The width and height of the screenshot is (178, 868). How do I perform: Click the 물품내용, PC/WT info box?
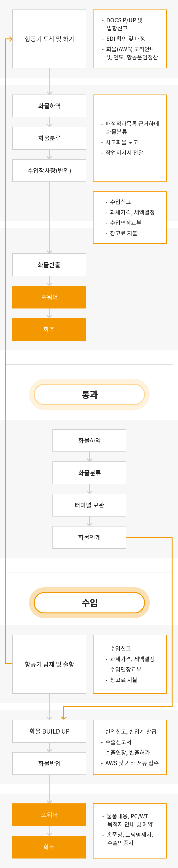[x=130, y=831]
